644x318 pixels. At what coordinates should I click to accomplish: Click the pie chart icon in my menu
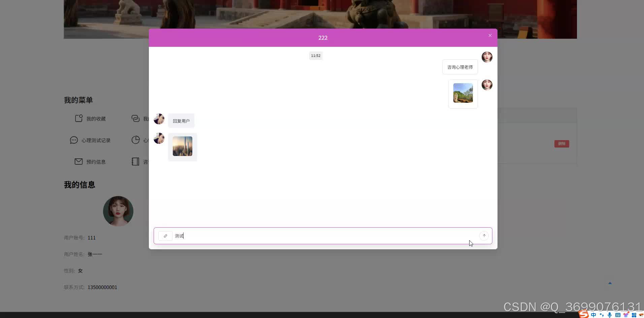pyautogui.click(x=135, y=140)
